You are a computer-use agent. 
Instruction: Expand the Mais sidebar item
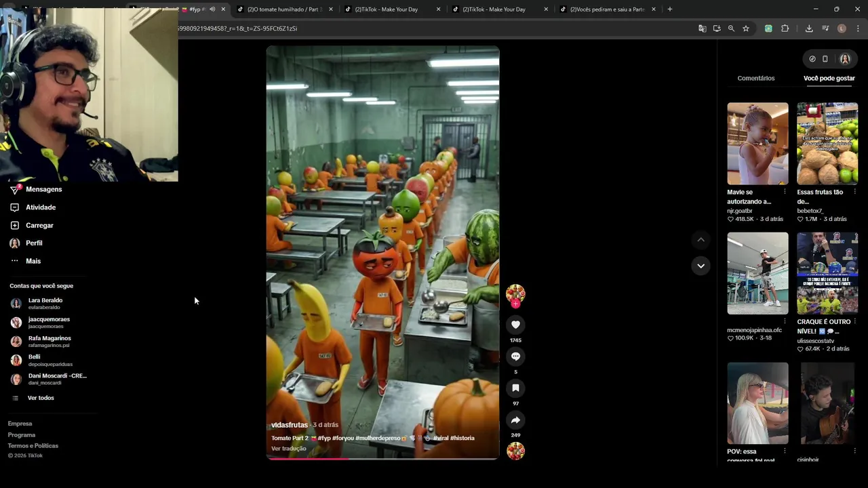(33, 261)
